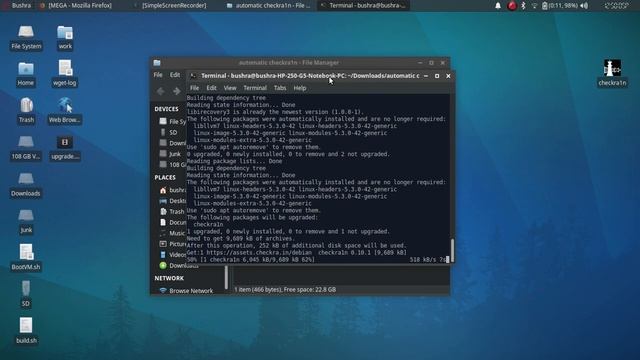Switch to automatic checkra1n File Manager taskbar button
Screen dimensions: 640x360
[269, 6]
